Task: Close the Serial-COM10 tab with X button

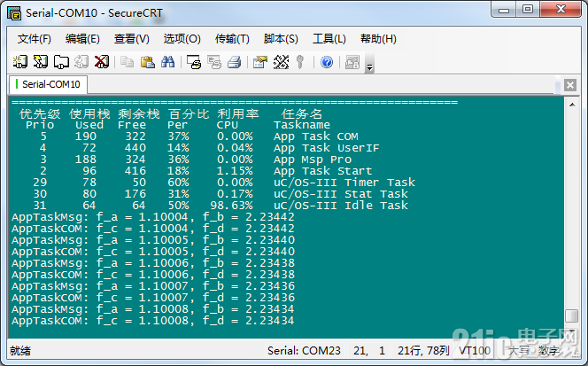Action: tap(570, 85)
